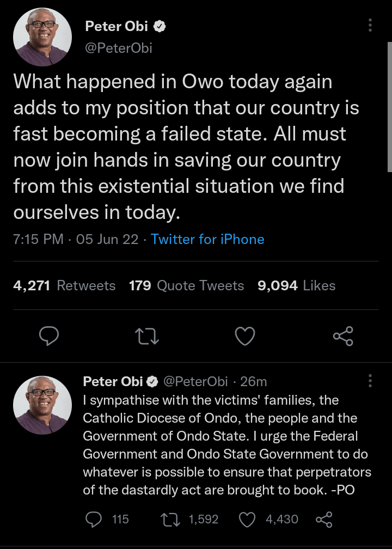This screenshot has width=392, height=549.
Task: Tap the verified badge beside the top Peter Obi name
Action: (161, 26)
